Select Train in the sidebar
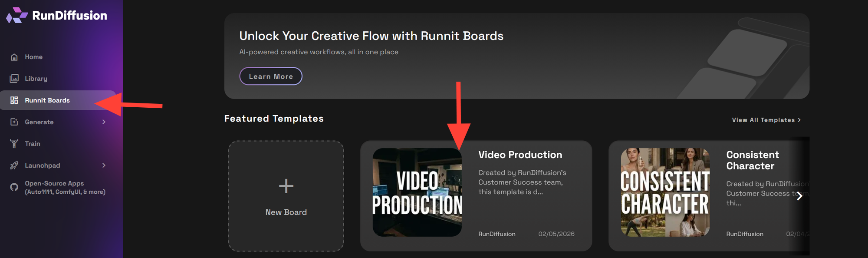Viewport: 868px width, 258px height. point(33,144)
